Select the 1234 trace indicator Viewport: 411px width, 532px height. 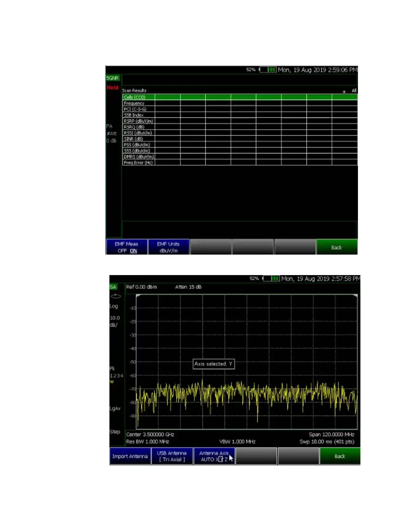[x=116, y=376]
